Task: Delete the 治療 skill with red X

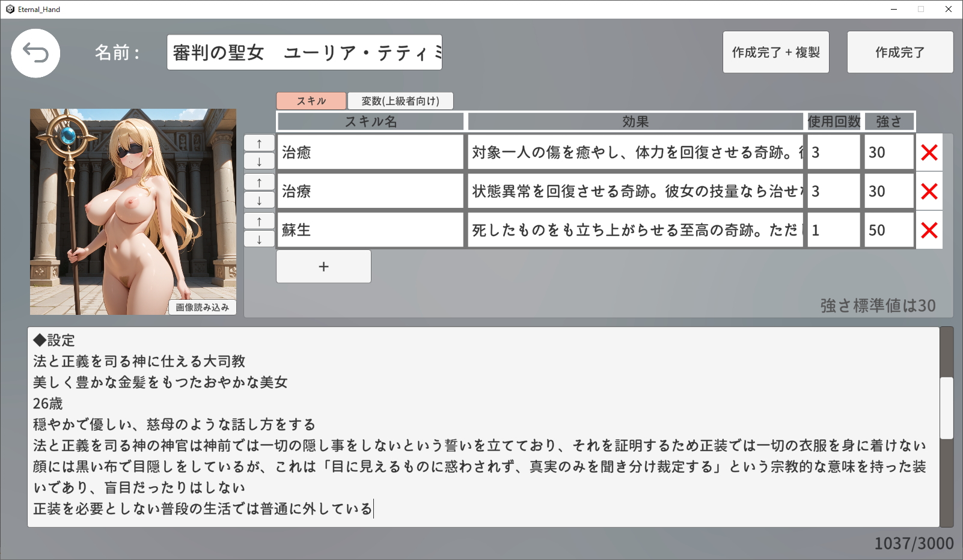Action: pos(929,192)
